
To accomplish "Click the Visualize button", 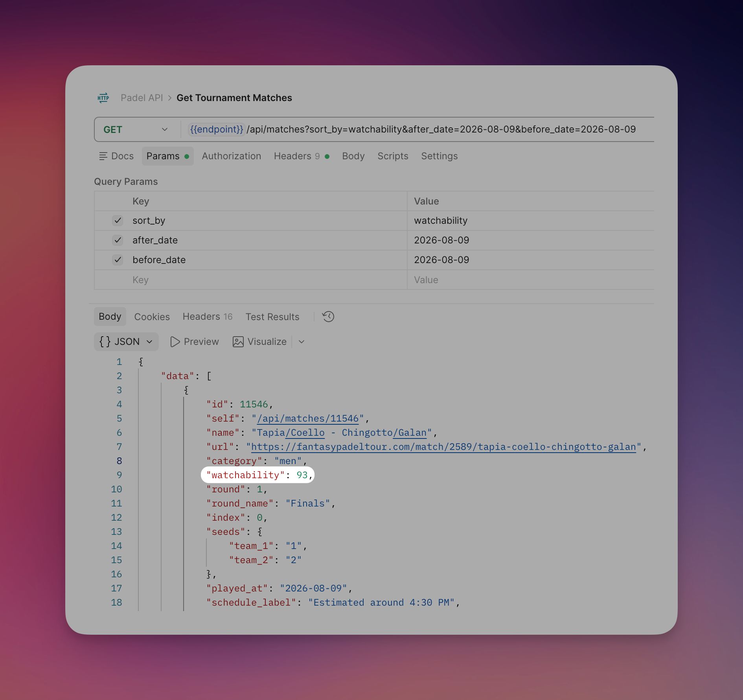I will coord(260,342).
